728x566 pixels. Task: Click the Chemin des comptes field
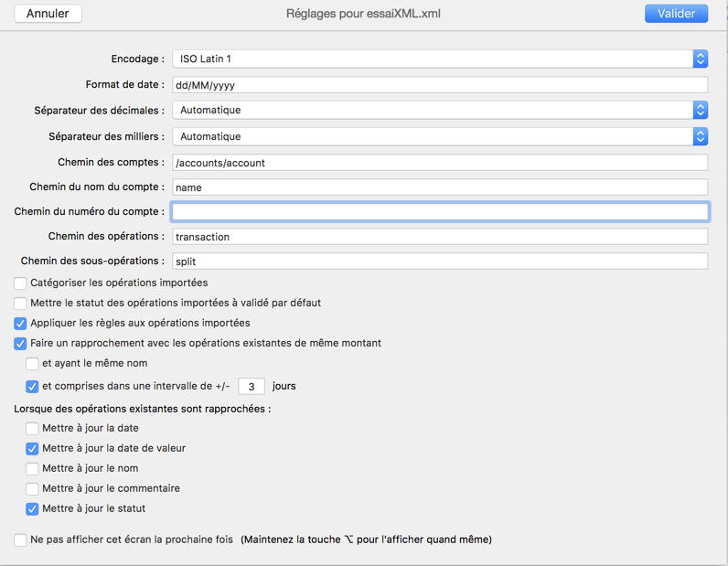click(439, 163)
